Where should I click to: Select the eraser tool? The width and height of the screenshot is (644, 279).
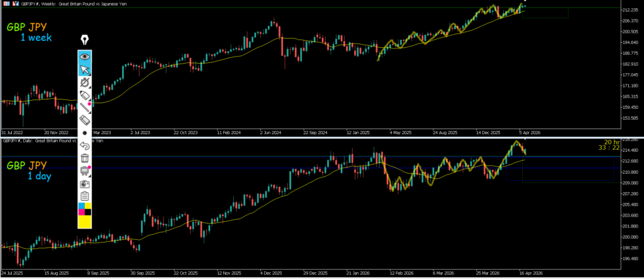click(x=84, y=120)
